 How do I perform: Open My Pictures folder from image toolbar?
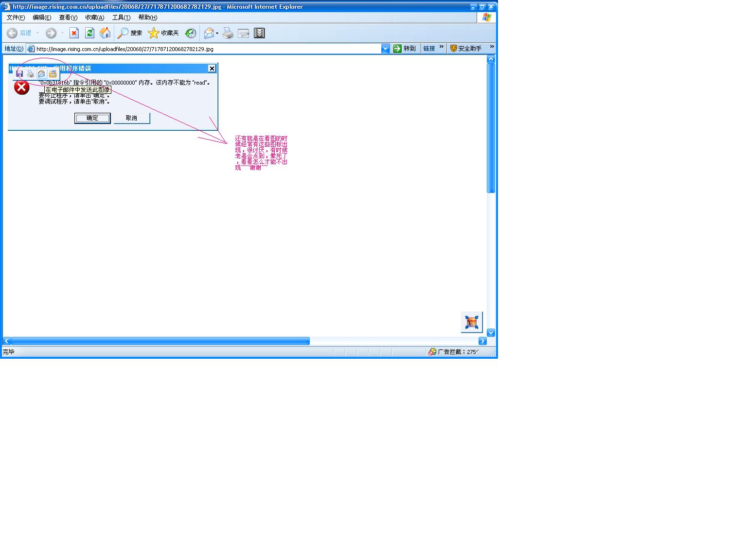pyautogui.click(x=53, y=74)
